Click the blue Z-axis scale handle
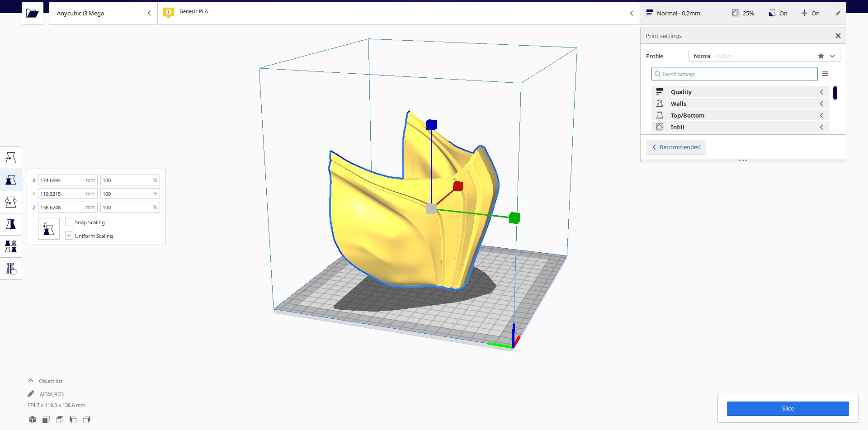This screenshot has width=868, height=430. click(x=432, y=125)
